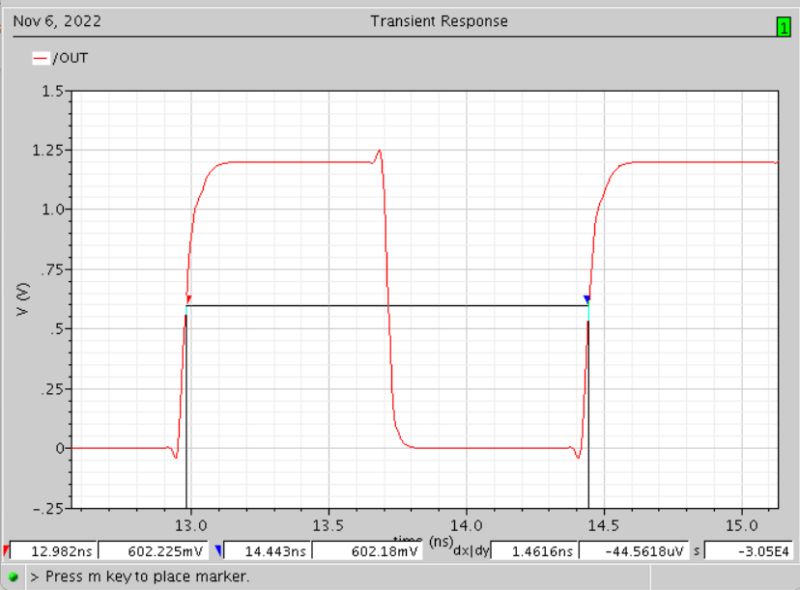Click the blue delta marker triangle on the waveform
Image resolution: width=800 pixels, height=590 pixels.
[x=586, y=297]
